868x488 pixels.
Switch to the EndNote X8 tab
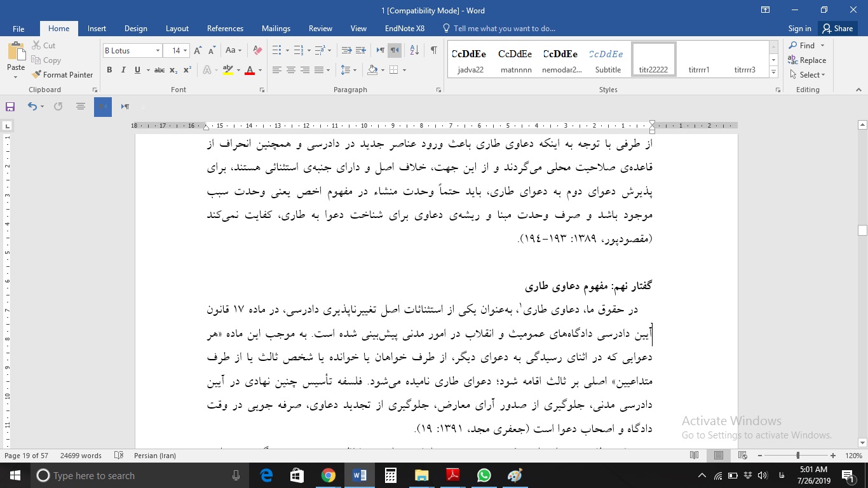coord(405,28)
